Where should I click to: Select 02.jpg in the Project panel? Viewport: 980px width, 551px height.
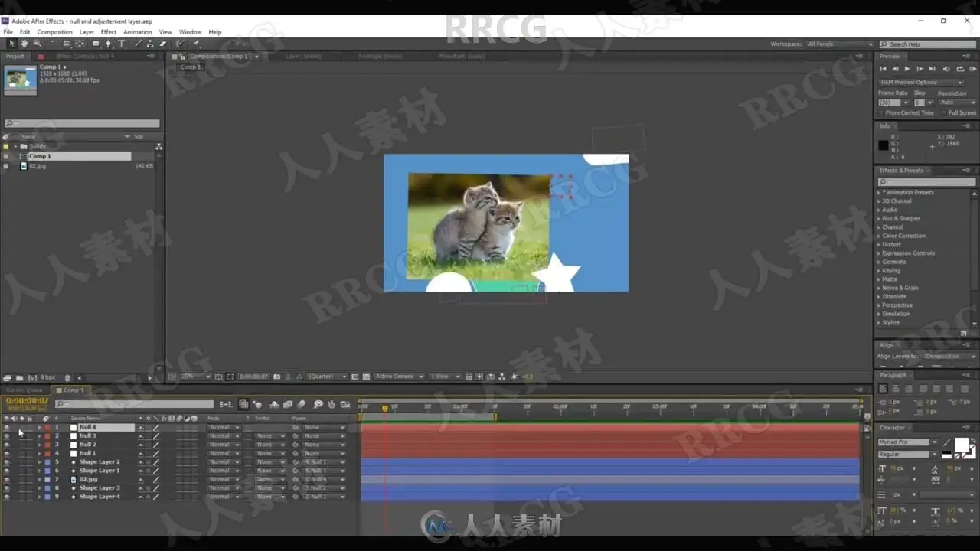tap(38, 165)
